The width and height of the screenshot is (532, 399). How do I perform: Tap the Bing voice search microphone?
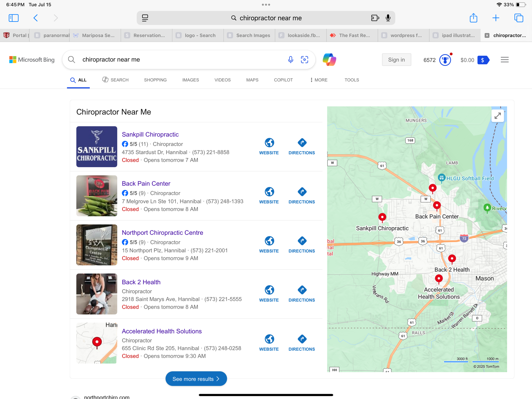point(291,60)
